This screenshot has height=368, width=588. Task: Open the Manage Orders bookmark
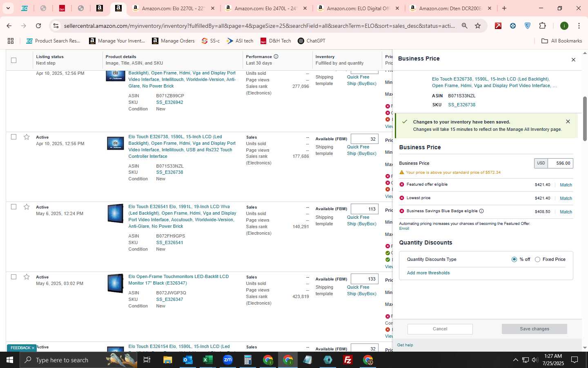click(173, 41)
